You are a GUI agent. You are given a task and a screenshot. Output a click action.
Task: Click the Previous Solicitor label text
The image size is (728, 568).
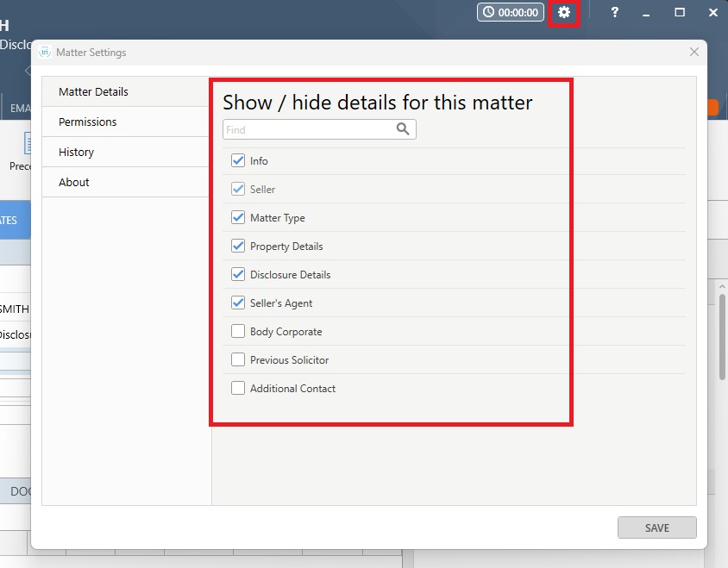click(x=289, y=360)
